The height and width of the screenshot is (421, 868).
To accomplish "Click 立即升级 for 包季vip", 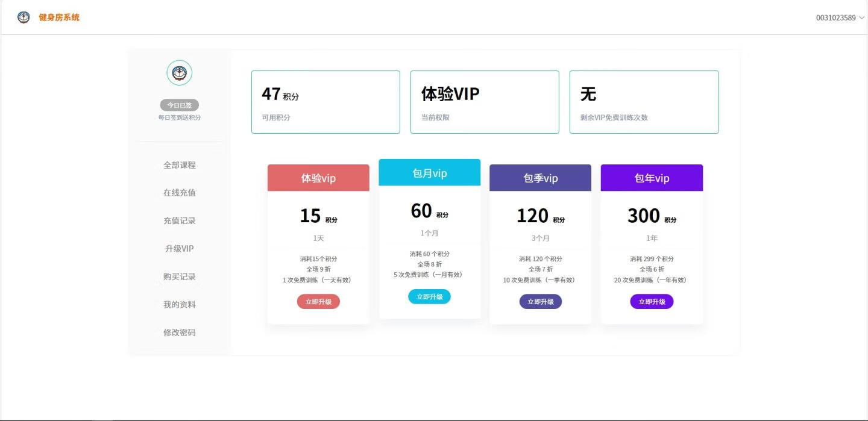I will click(540, 302).
